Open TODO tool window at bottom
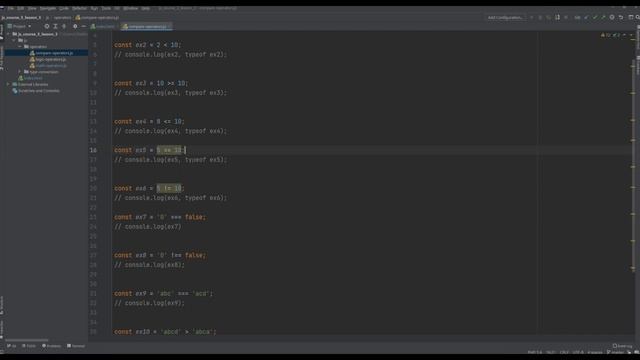Viewport: 640px width, 360px height. [29, 346]
